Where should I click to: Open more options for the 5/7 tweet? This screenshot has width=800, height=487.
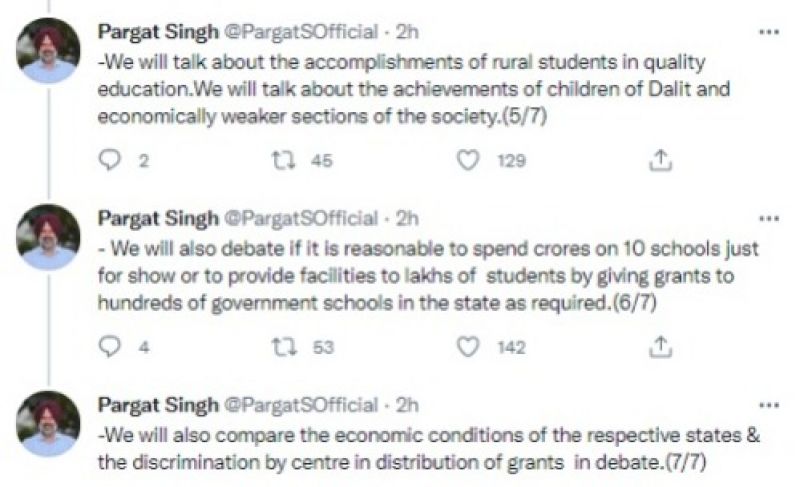tap(768, 31)
